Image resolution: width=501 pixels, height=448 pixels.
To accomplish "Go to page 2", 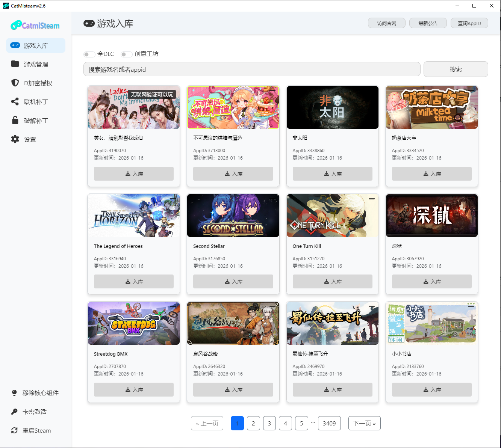I will click(x=253, y=423).
